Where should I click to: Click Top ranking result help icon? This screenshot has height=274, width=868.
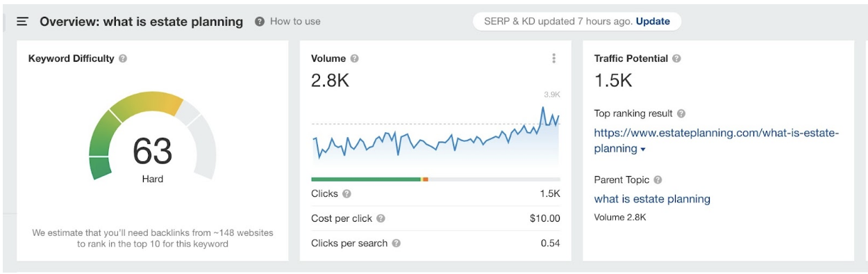tap(681, 113)
